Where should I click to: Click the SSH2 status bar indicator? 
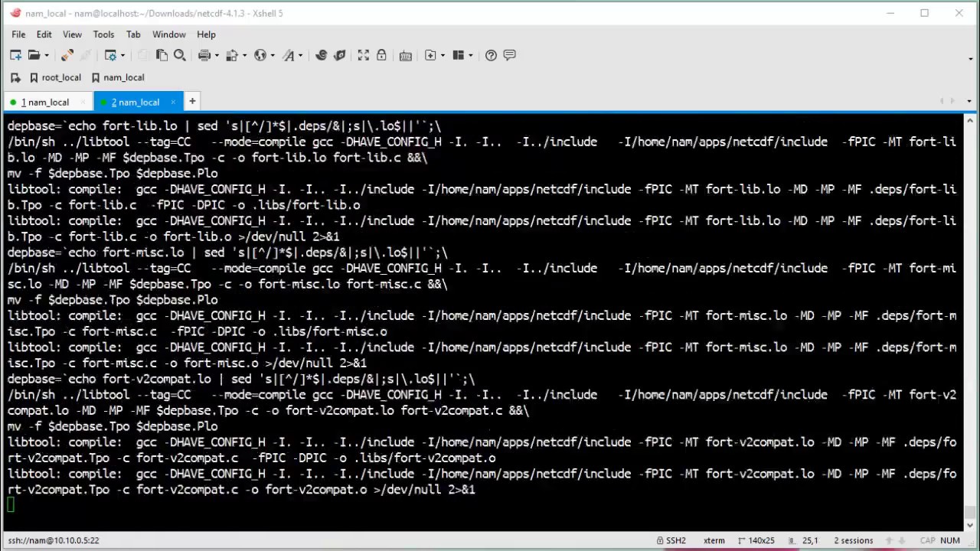[x=670, y=540]
